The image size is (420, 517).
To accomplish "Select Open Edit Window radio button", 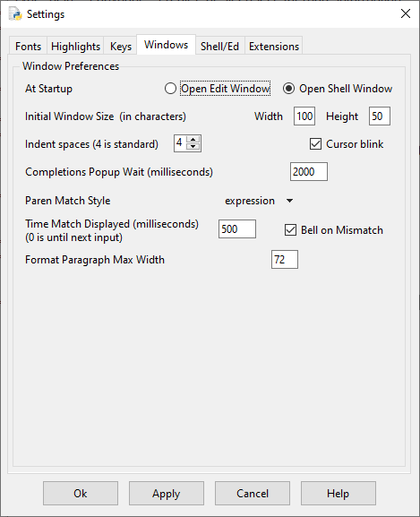I will (x=170, y=89).
